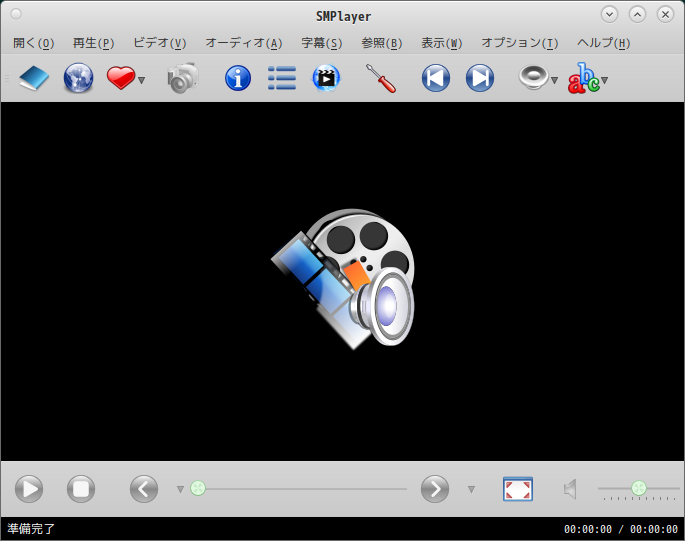Fast forward with right arrow button
The height and width of the screenshot is (541, 685).
(435, 489)
